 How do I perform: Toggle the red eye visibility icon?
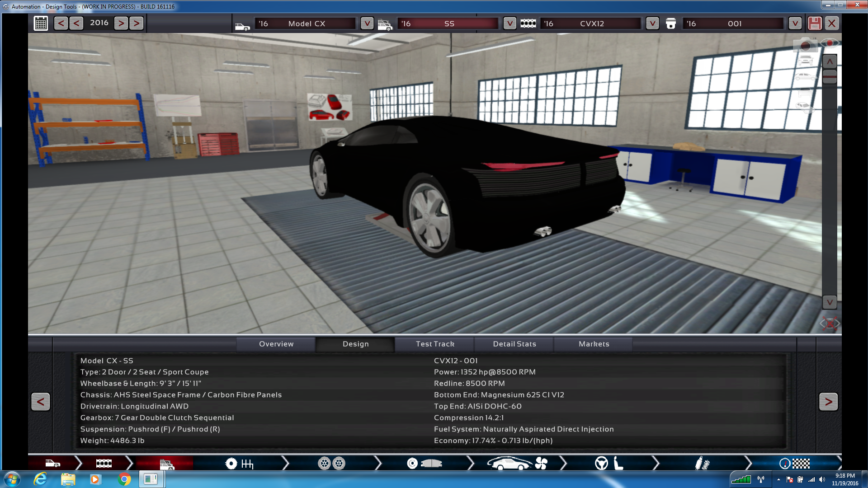tap(830, 43)
